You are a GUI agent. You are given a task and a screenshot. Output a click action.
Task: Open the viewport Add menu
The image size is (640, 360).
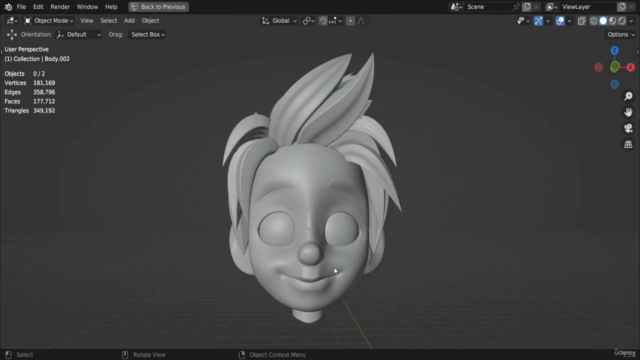coord(129,21)
